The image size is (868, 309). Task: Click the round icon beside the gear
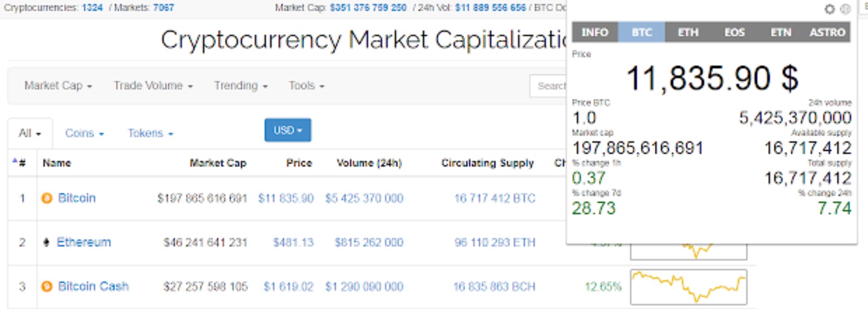point(845,9)
